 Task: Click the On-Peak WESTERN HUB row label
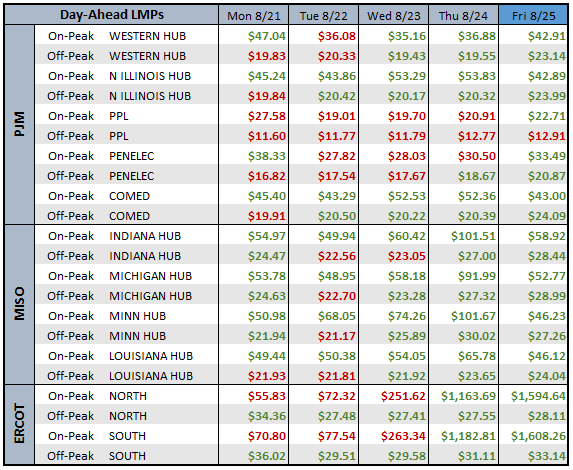[117, 36]
